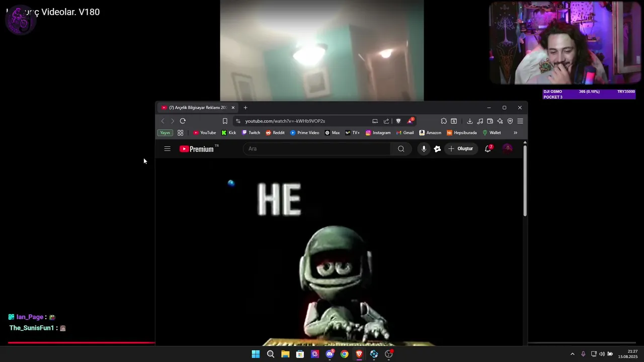
Task: Open the Gmail bookmark
Action: point(405,133)
